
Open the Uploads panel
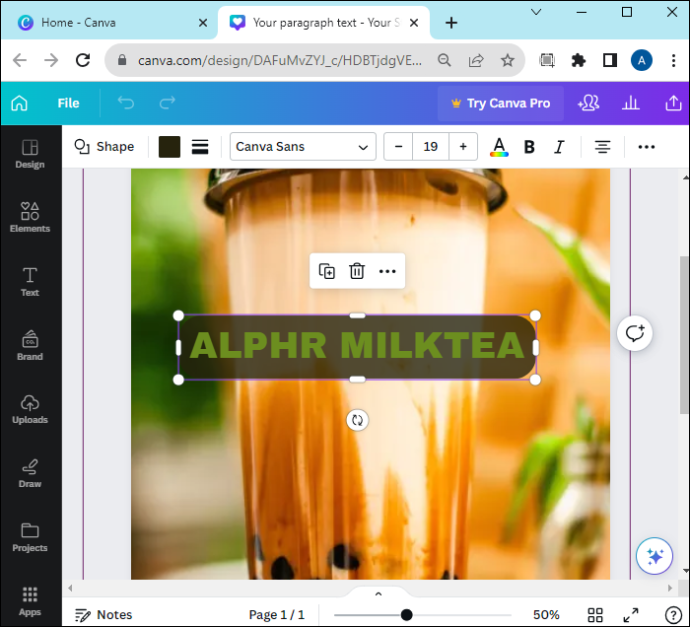pyautogui.click(x=30, y=409)
